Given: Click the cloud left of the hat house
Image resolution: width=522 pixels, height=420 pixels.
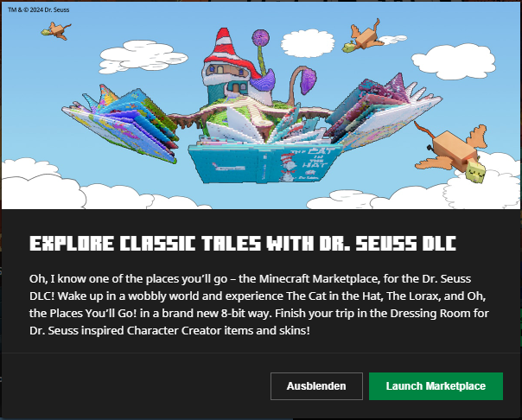Looking at the screenshot, I should click(x=143, y=56).
